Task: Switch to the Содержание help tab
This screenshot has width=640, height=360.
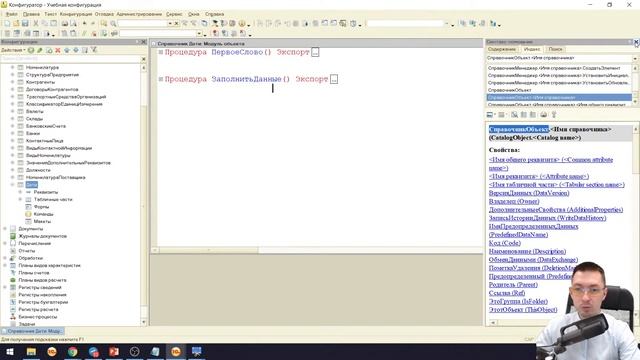Action: (502, 49)
